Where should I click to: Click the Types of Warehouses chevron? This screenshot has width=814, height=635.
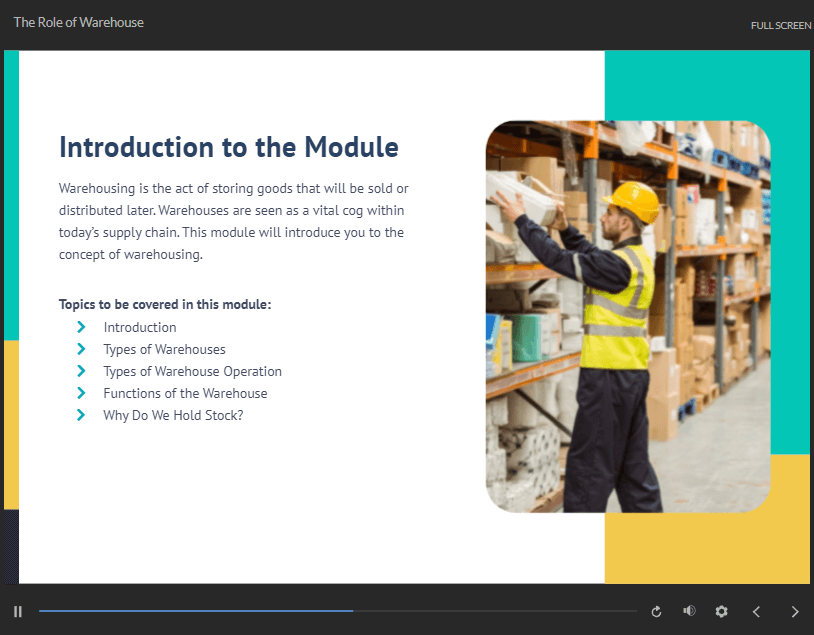[81, 349]
